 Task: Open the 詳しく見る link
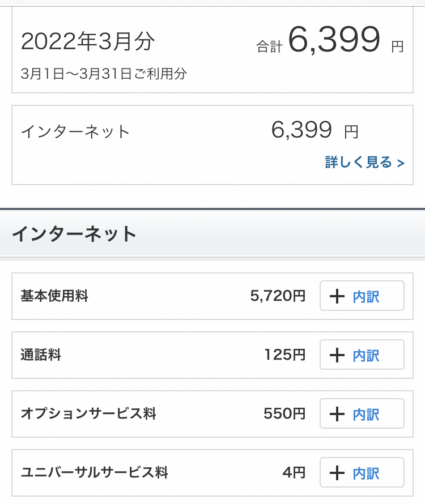point(364,163)
